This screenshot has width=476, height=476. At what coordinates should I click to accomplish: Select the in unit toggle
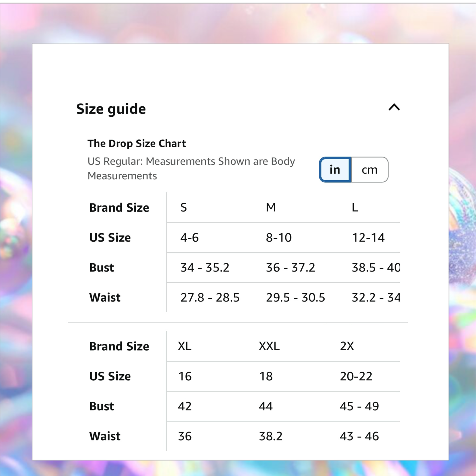[x=335, y=170]
